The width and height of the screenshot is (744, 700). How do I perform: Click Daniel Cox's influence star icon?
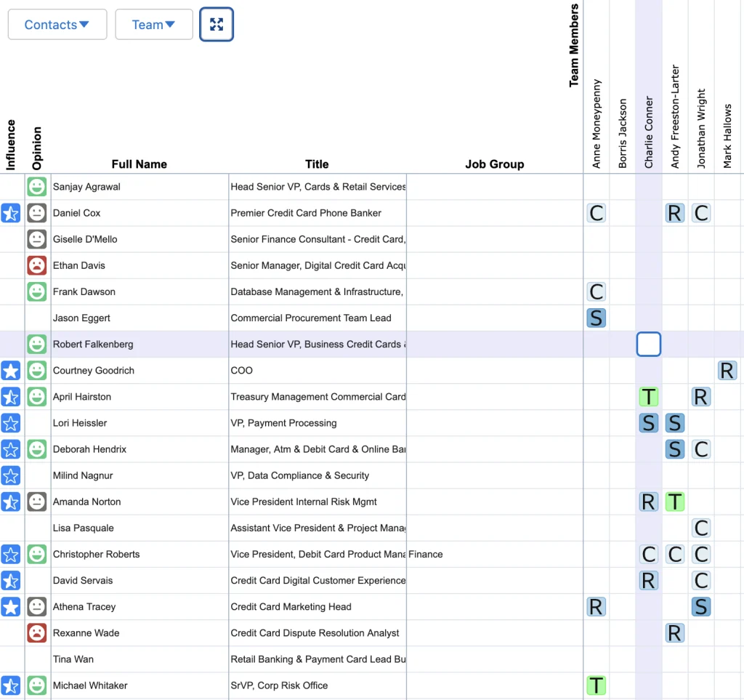point(11,213)
